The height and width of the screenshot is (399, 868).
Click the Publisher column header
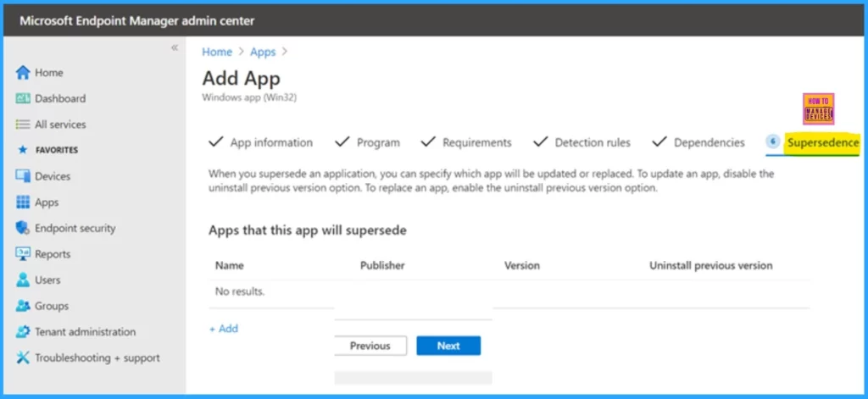pos(382,266)
